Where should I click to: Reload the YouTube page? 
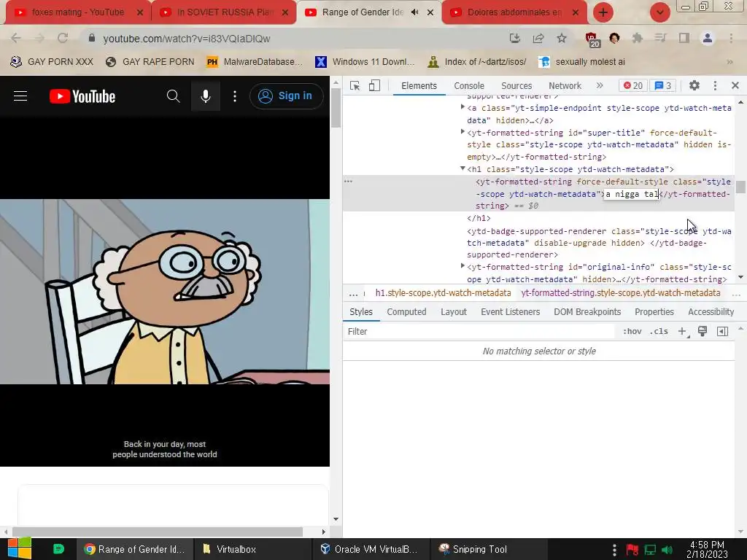click(63, 38)
